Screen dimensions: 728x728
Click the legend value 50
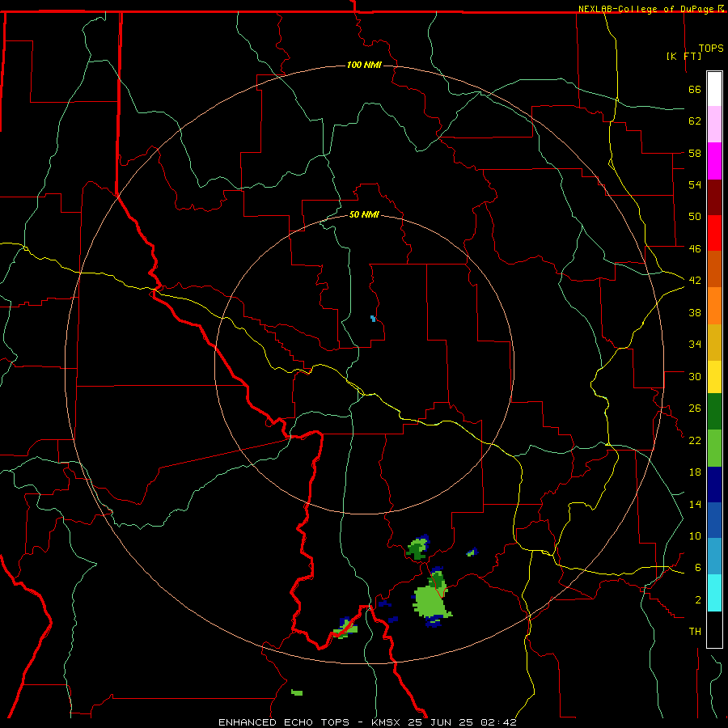coord(695,216)
